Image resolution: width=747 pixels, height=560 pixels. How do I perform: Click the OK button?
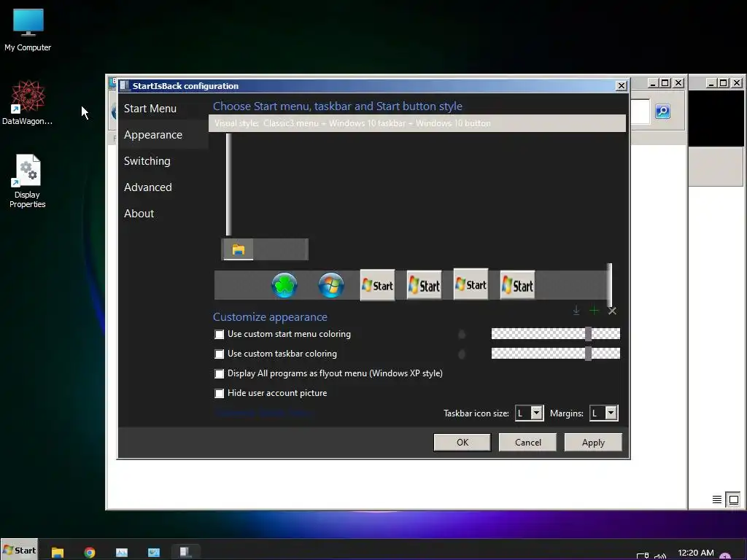coord(462,443)
